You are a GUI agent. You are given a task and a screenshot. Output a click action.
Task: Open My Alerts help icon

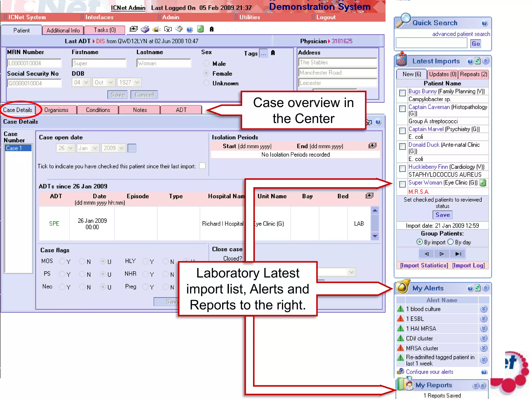tap(470, 288)
